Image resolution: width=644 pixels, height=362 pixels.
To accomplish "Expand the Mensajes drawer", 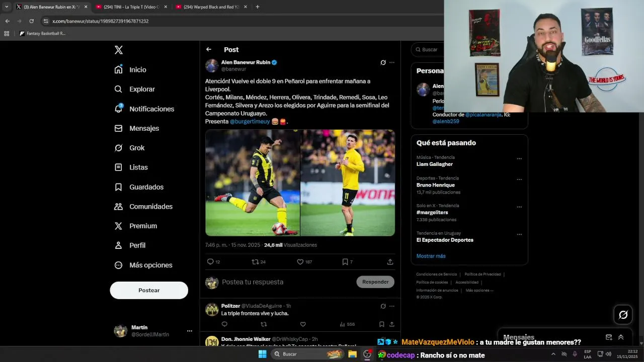I will coord(621,337).
